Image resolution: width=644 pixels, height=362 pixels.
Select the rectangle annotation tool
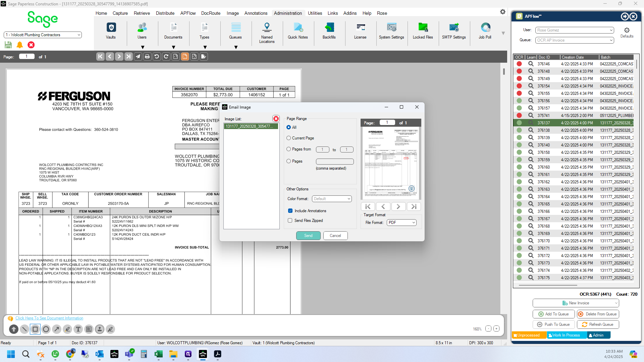35,329
